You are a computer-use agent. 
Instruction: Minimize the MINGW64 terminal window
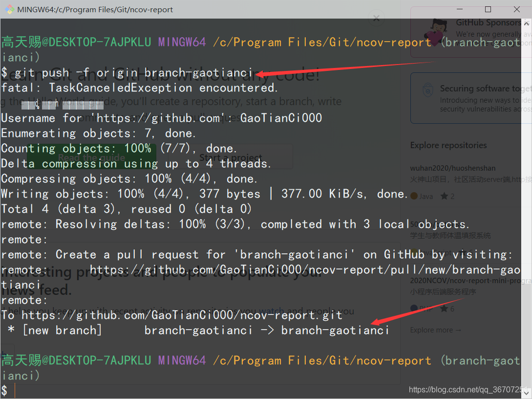coord(459,9)
